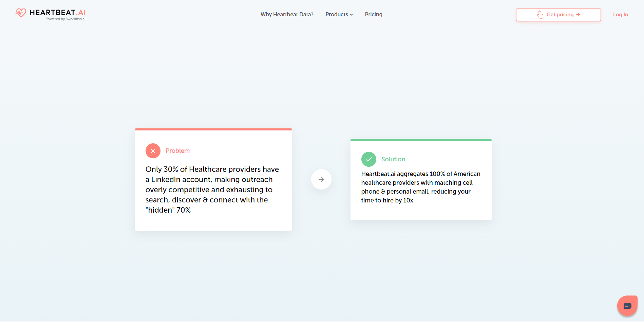This screenshot has height=322, width=644.
Task: Click the green checkmark Solution icon
Action: [x=368, y=159]
